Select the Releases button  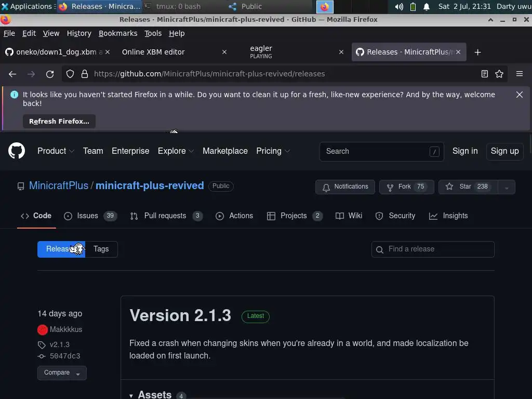(61, 249)
